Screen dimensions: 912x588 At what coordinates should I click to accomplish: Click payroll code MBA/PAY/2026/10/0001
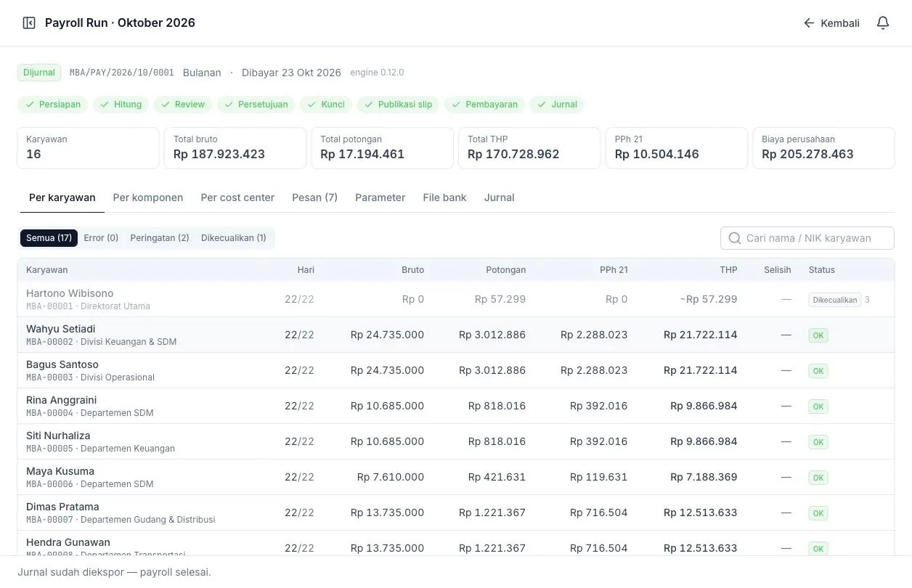coord(122,73)
